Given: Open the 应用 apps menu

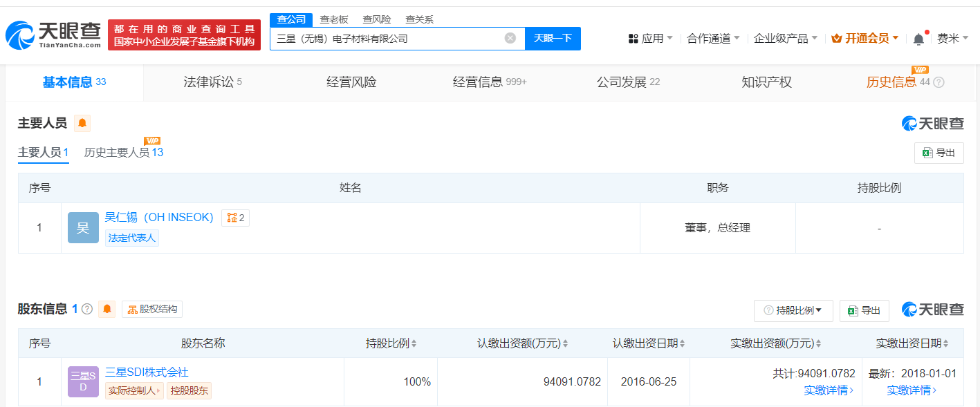Looking at the screenshot, I should tap(651, 39).
